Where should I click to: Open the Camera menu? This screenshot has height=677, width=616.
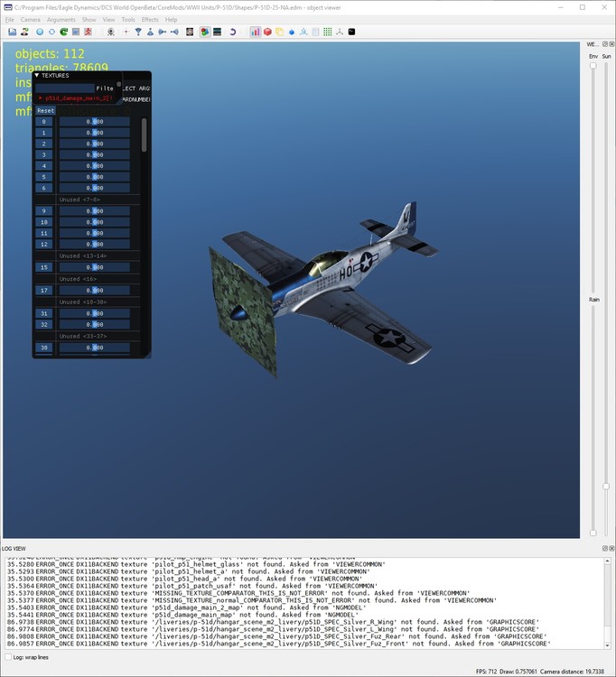[30, 20]
